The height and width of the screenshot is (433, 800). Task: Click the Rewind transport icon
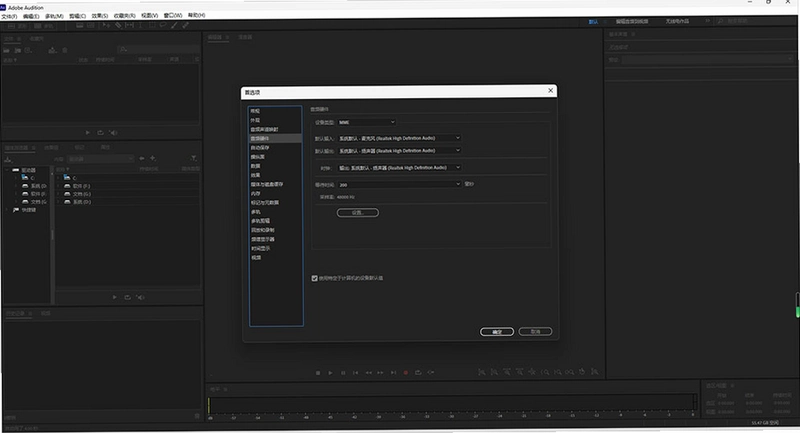pos(368,373)
